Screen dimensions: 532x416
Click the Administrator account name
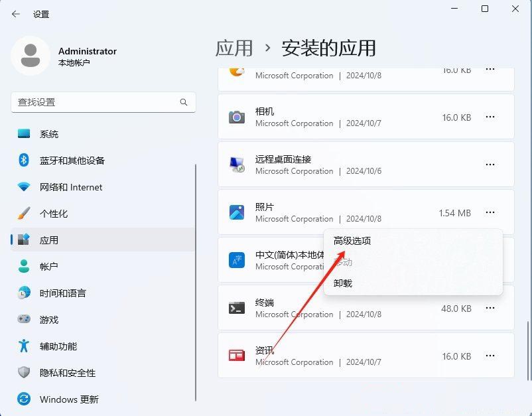point(88,51)
